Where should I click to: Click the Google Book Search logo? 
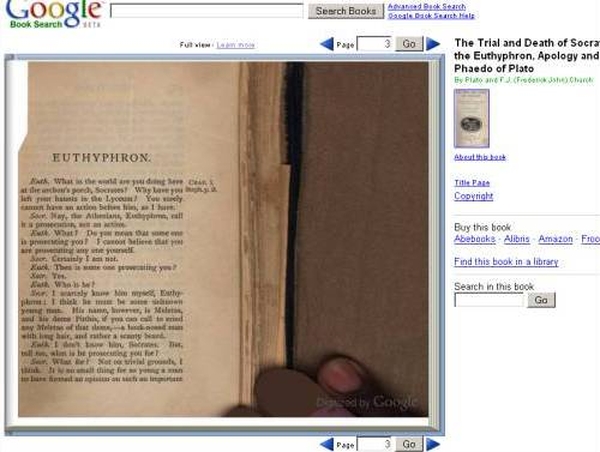(52, 12)
